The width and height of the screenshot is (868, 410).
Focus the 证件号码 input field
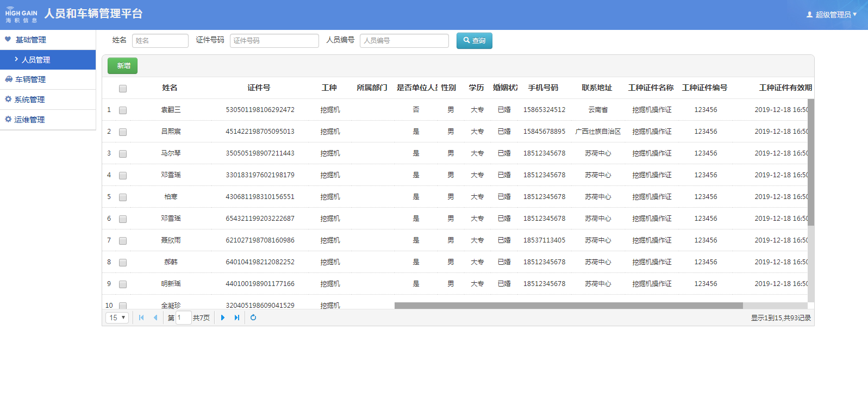click(274, 41)
